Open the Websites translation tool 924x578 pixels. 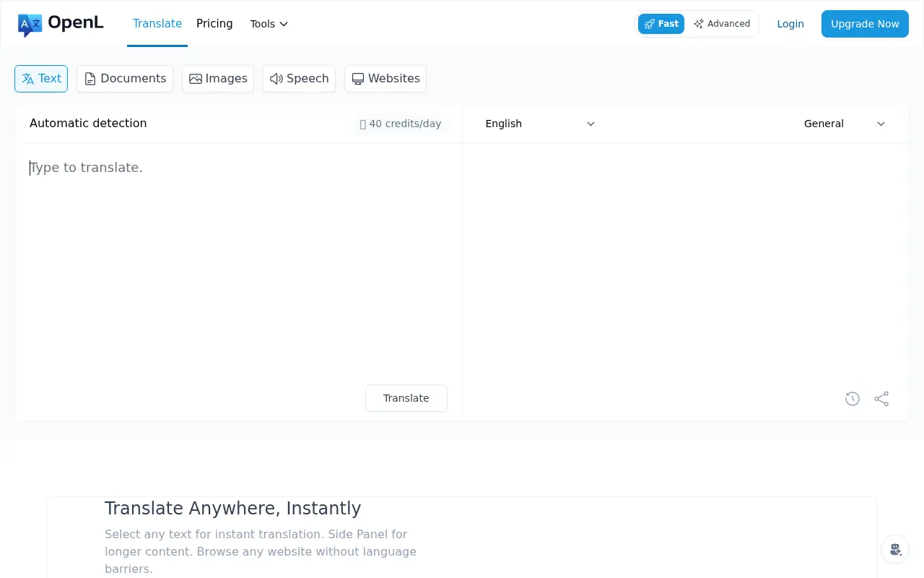click(358, 78)
